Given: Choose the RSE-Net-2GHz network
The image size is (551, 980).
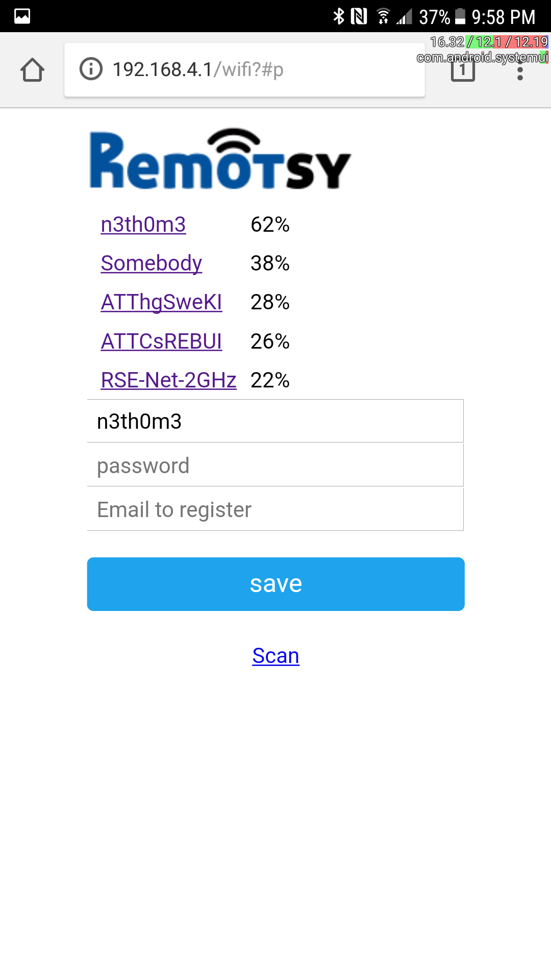Looking at the screenshot, I should pos(168,380).
